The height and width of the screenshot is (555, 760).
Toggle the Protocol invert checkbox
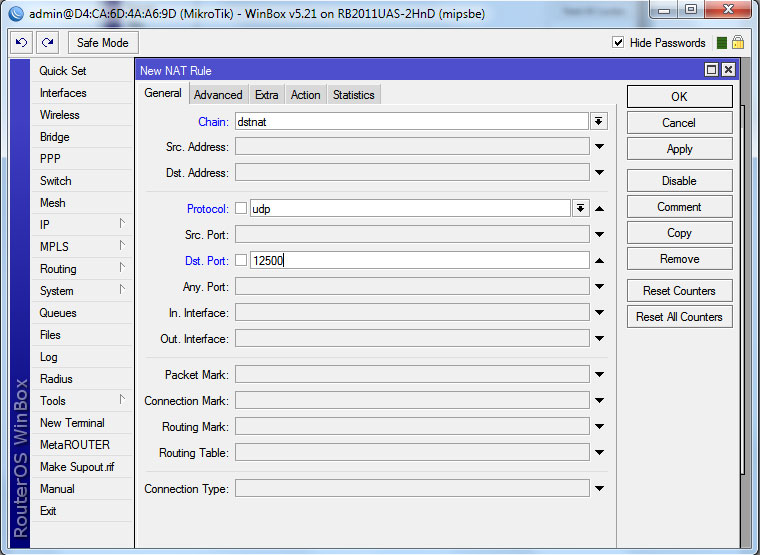click(241, 209)
